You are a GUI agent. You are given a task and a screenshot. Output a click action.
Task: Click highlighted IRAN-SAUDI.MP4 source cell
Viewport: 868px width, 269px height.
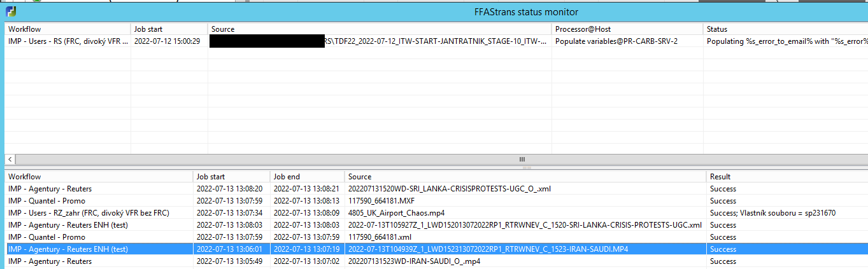(488, 249)
